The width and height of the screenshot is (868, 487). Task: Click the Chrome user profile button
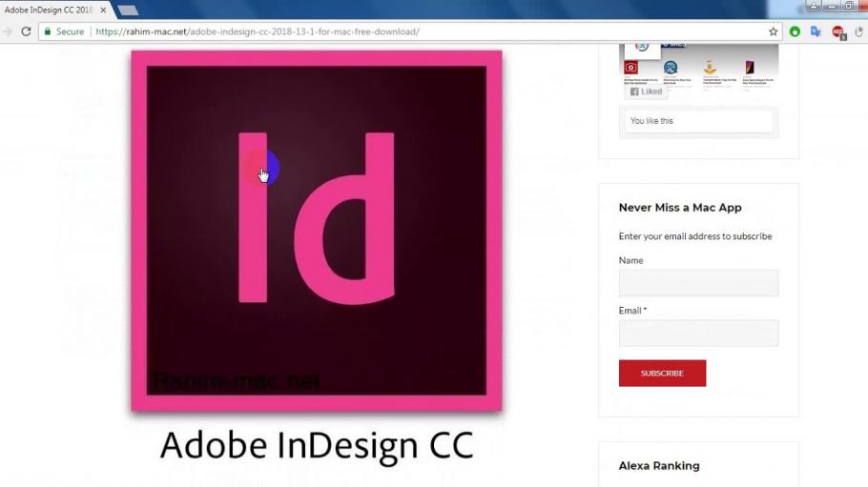tap(814, 6)
